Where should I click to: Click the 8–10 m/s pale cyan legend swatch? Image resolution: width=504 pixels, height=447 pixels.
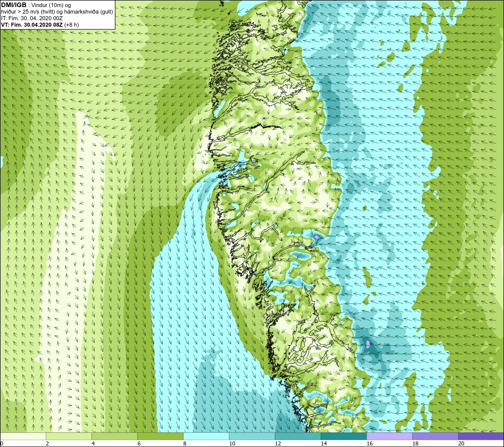click(x=206, y=436)
